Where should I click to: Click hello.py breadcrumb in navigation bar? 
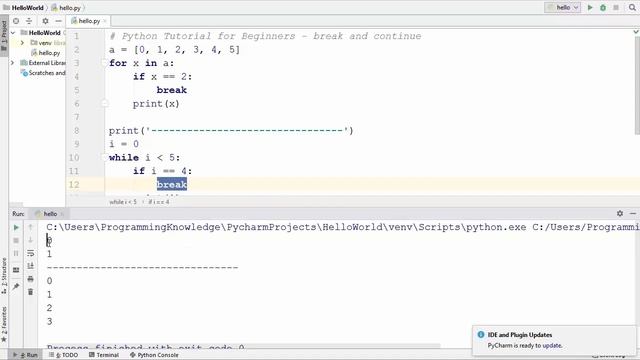tap(66, 7)
